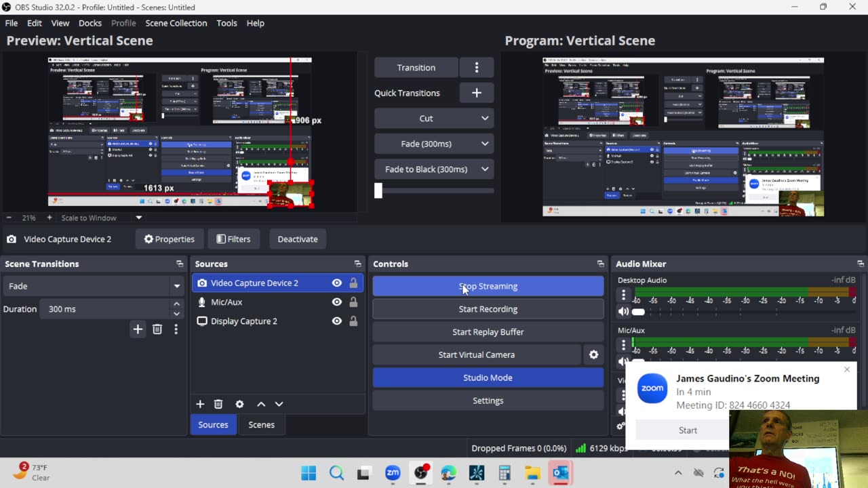Delete the scene transition with trash icon
The height and width of the screenshot is (488, 868).
[157, 329]
